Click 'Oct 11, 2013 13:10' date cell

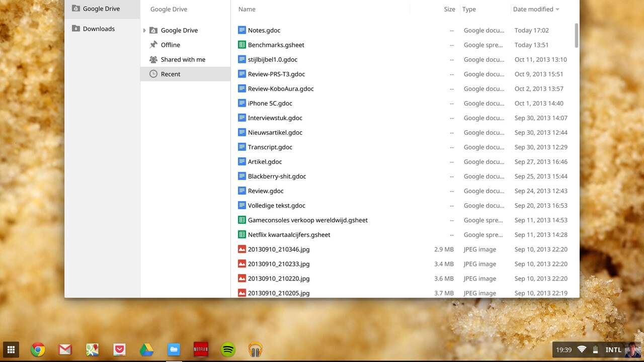(541, 59)
